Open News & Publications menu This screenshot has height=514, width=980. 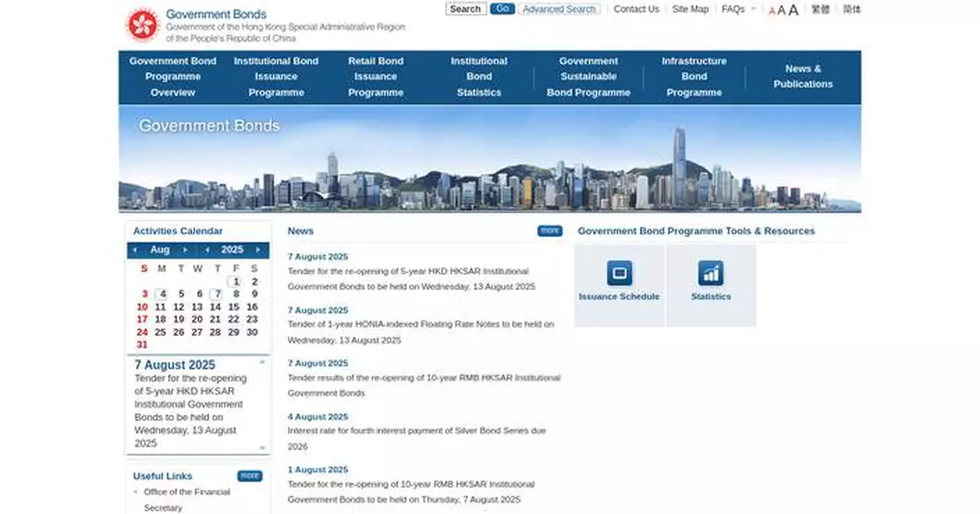803,76
